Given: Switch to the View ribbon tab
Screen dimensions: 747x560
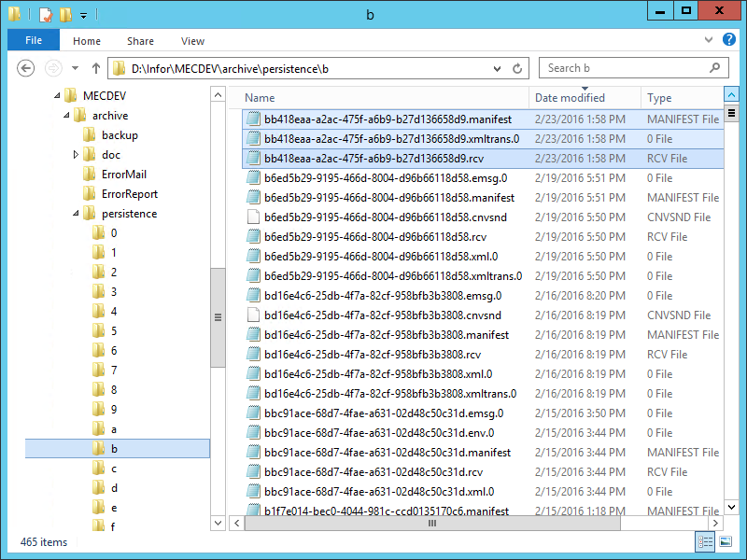Looking at the screenshot, I should point(192,41).
